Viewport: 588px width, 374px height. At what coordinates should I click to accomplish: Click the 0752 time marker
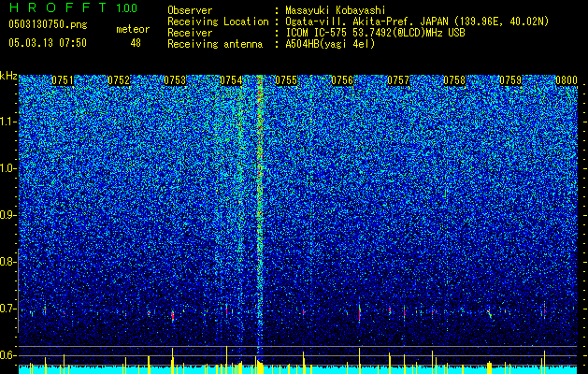pyautogui.click(x=119, y=80)
